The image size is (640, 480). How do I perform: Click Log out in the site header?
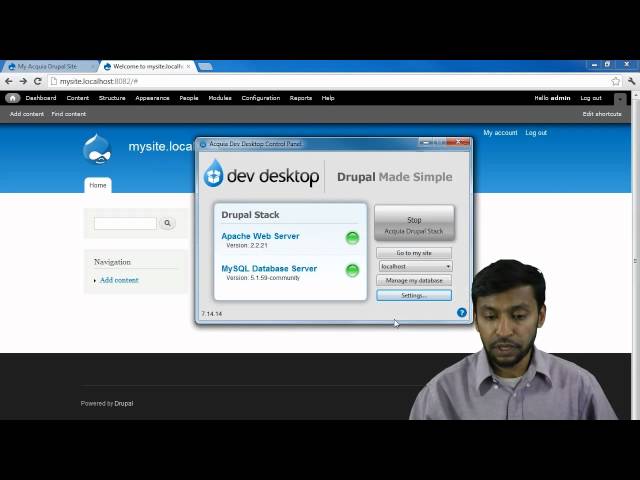(536, 133)
